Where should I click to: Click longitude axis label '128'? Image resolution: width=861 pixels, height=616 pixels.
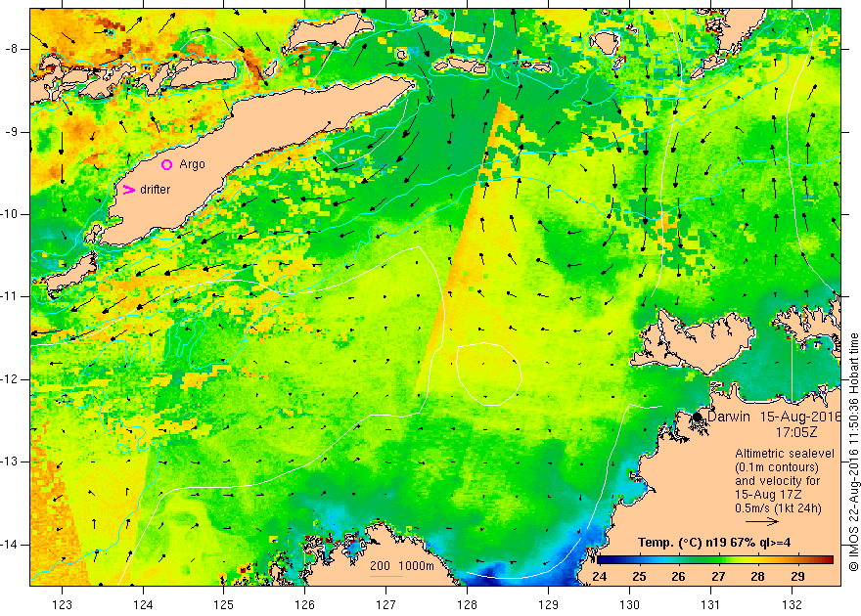click(x=467, y=605)
